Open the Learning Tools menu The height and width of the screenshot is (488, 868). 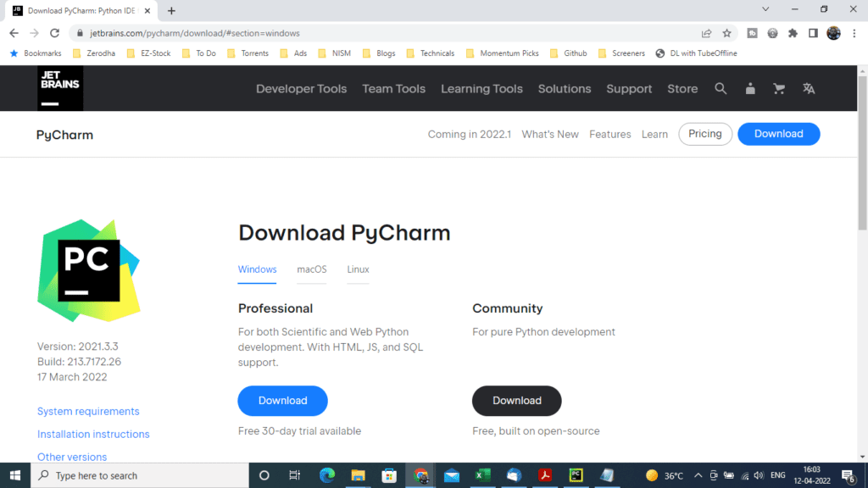481,88
